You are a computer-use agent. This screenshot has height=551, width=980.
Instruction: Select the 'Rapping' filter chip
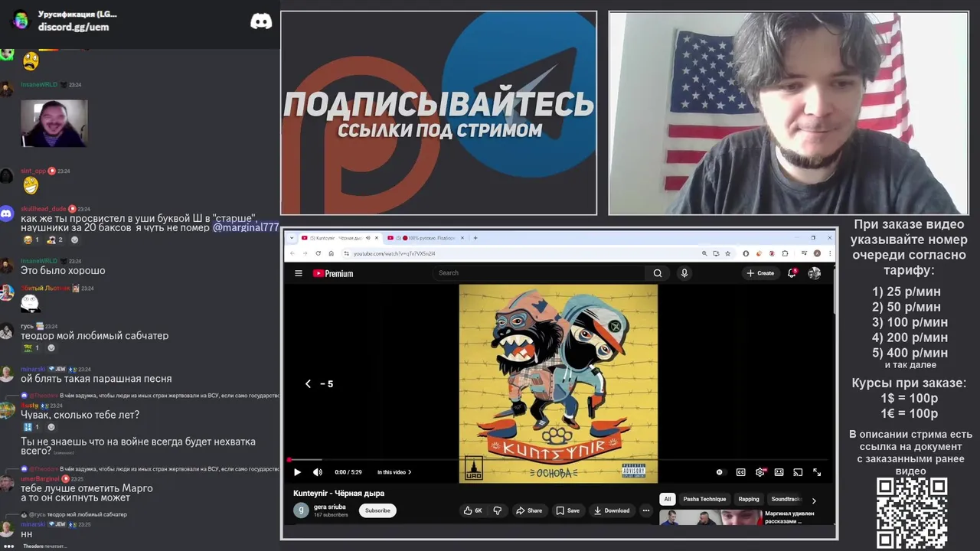tap(749, 499)
